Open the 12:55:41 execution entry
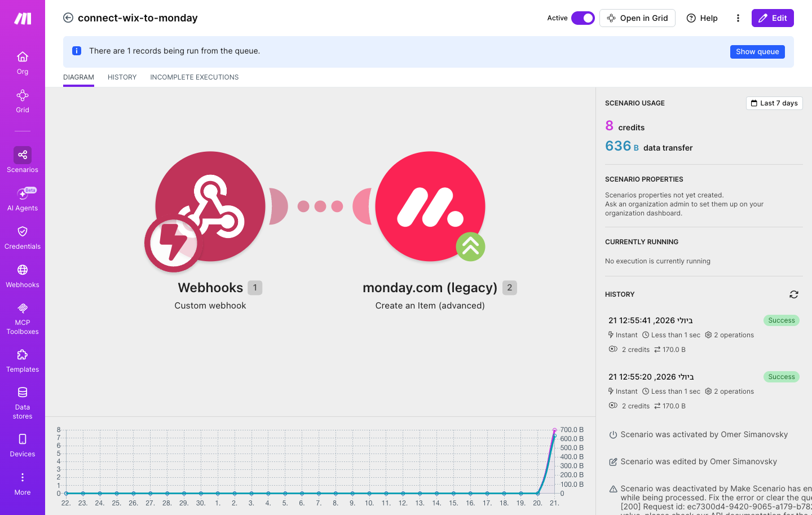Screen dimensions: 812x515 (704, 334)
